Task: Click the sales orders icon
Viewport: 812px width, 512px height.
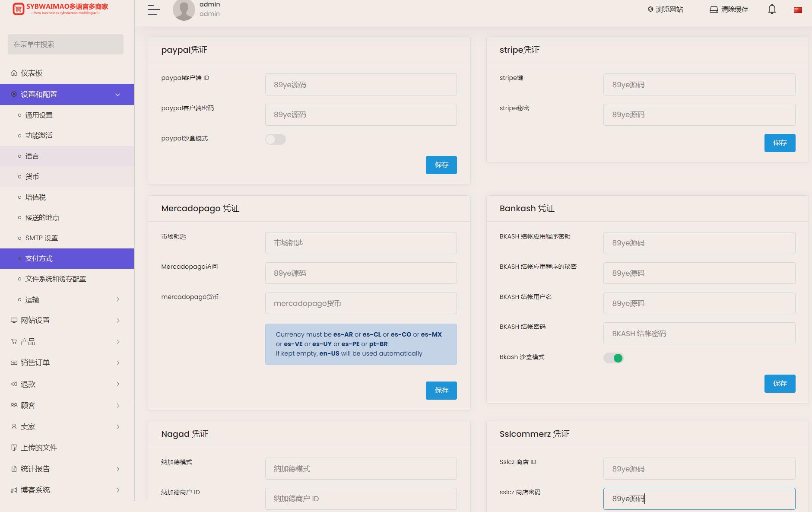Action: [x=14, y=363]
